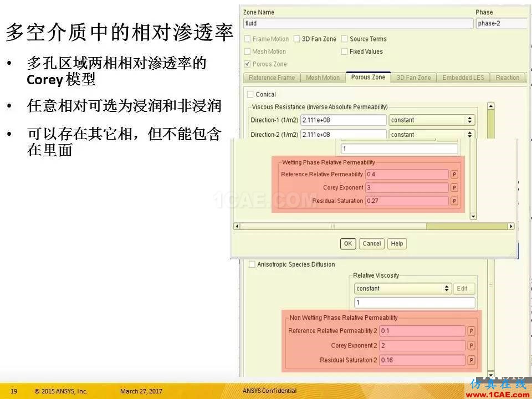The width and height of the screenshot is (532, 399).
Task: Open Relative Viscosity constant dropdown
Action: point(403,288)
